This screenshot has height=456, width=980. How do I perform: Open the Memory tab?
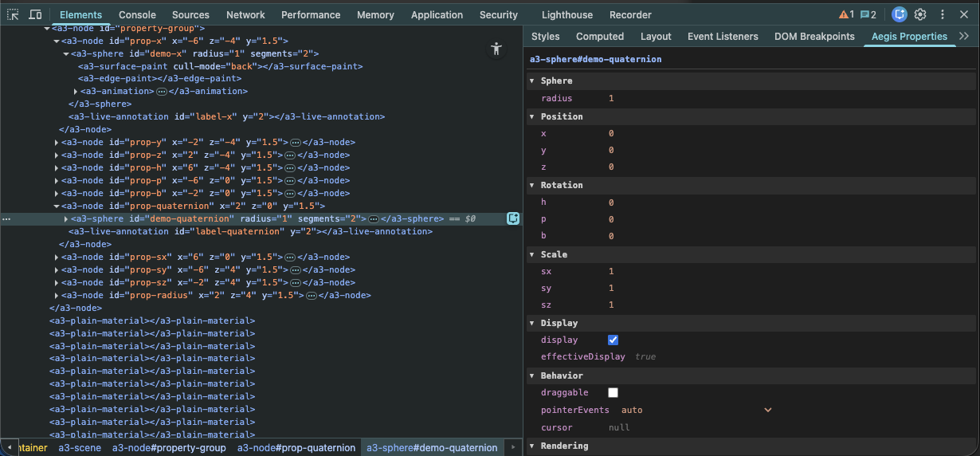pyautogui.click(x=375, y=14)
